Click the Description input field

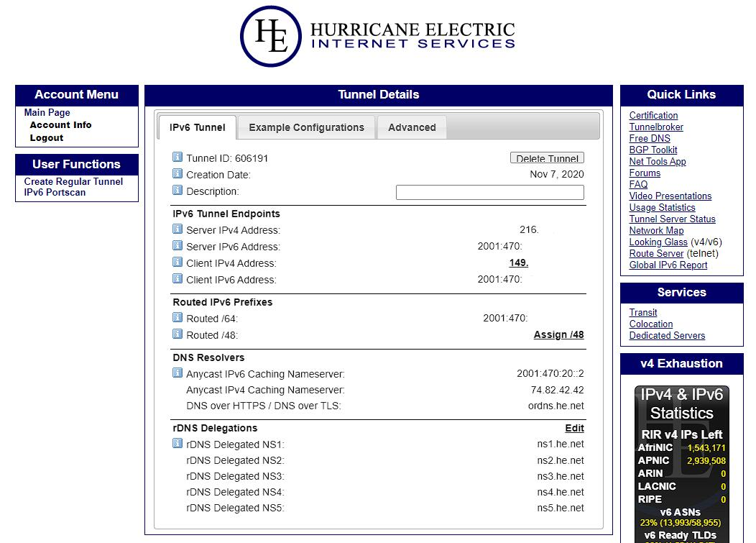pos(490,192)
